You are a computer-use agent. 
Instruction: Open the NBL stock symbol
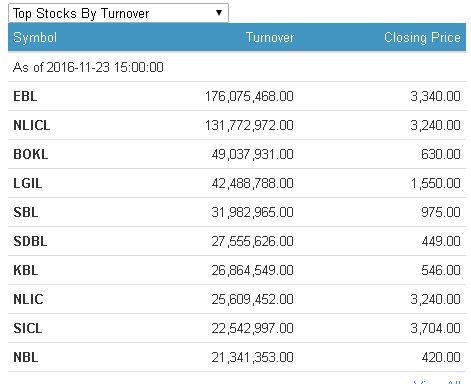coord(26,357)
